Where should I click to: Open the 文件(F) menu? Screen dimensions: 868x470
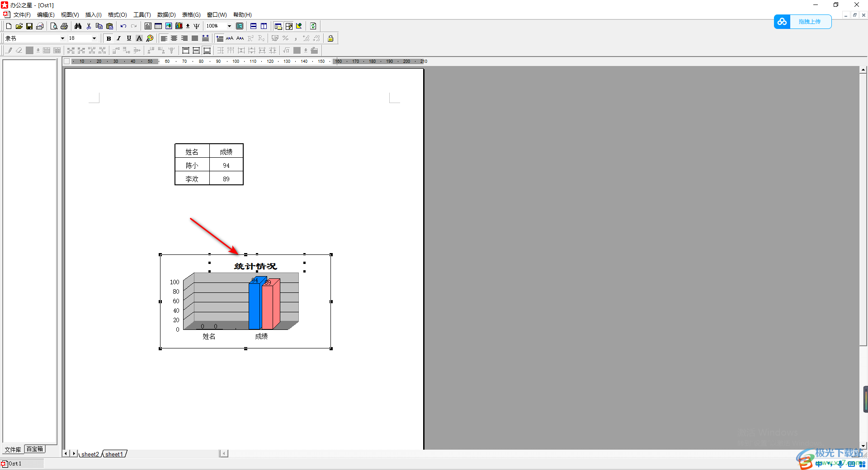click(x=22, y=15)
